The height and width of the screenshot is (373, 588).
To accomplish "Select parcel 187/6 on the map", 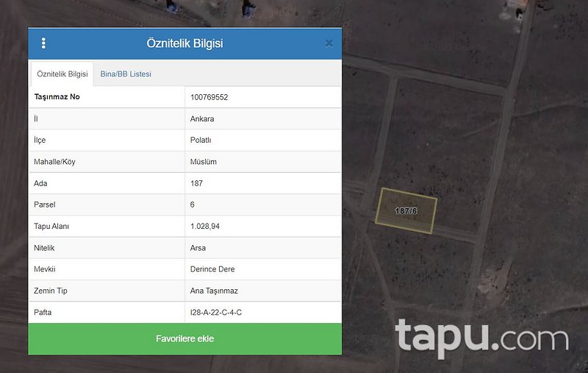I will point(406,211).
